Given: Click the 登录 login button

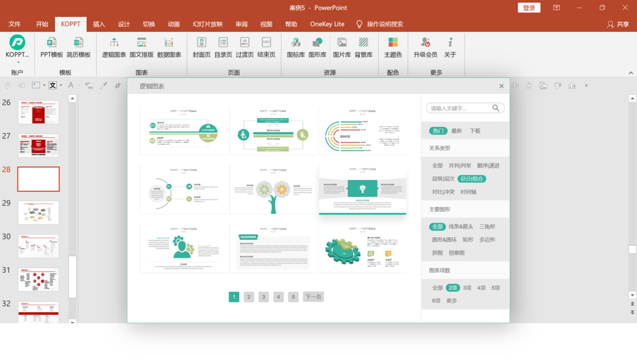Looking at the screenshot, I should (x=529, y=8).
